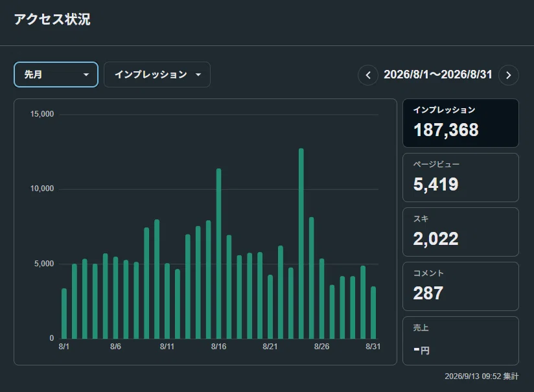This screenshot has width=534, height=392.
Task: Click the tallest bar near 8/24
Action: 301,244
